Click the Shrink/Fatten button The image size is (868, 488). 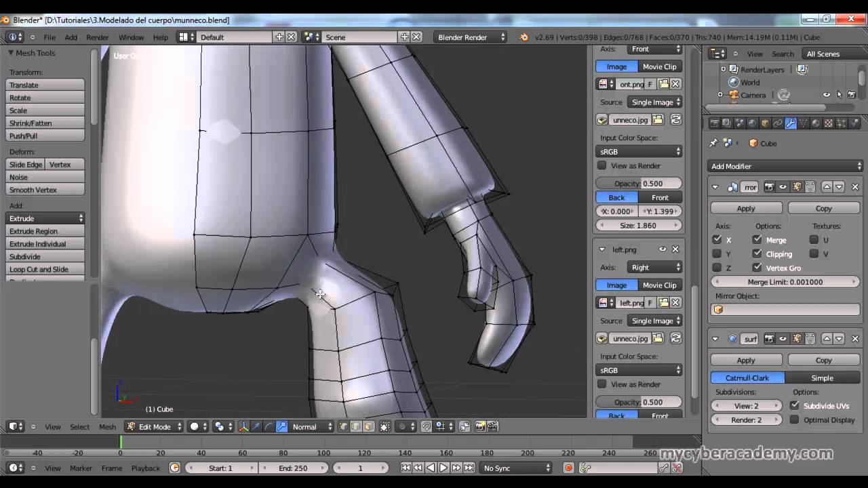click(x=45, y=123)
